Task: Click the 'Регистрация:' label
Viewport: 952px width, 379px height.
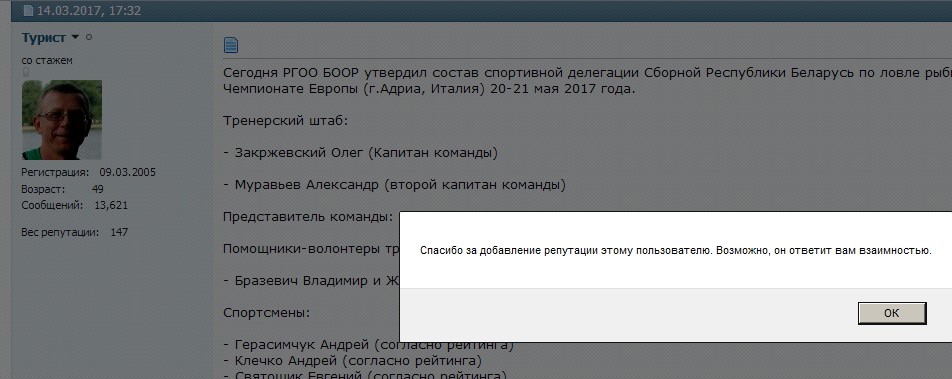Action: 55,172
